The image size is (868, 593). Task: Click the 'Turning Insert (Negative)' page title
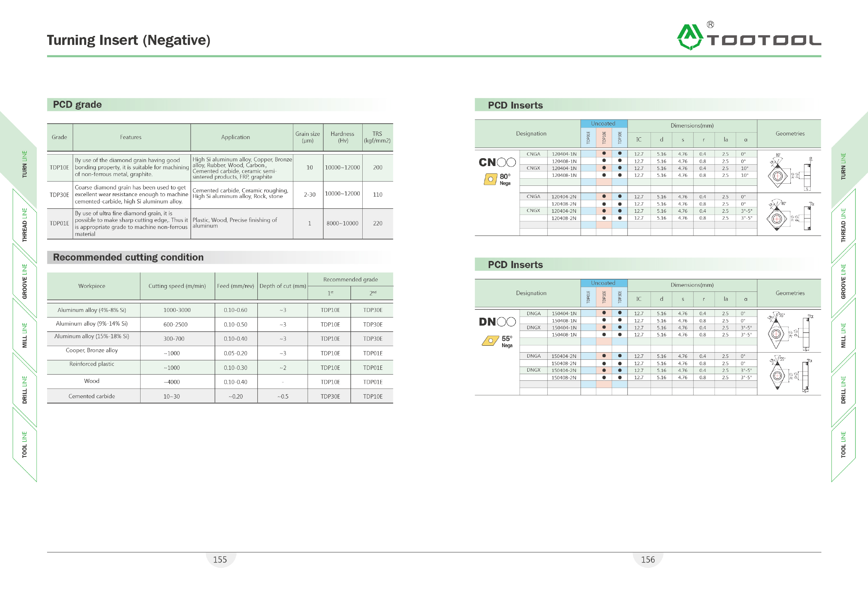point(128,40)
